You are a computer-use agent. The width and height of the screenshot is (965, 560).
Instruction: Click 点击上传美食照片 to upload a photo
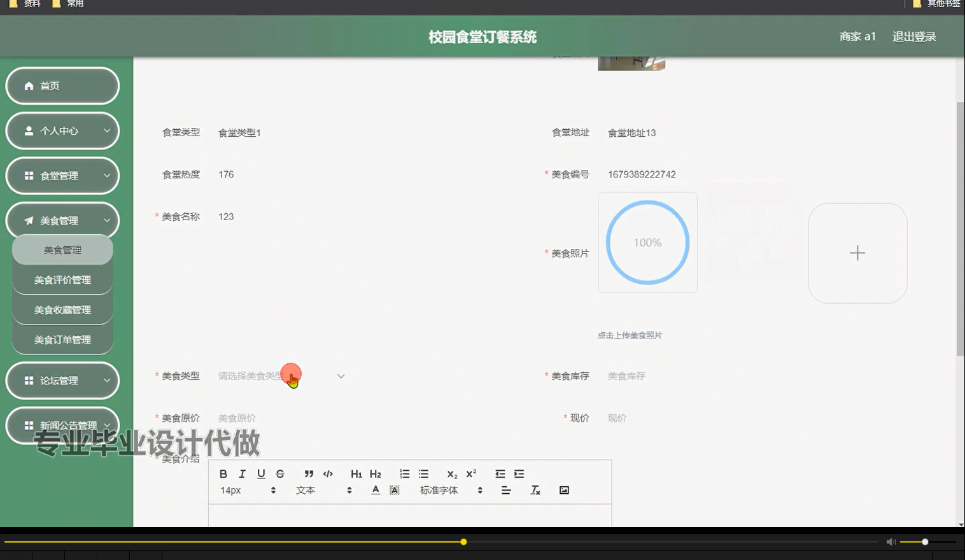[x=630, y=335]
